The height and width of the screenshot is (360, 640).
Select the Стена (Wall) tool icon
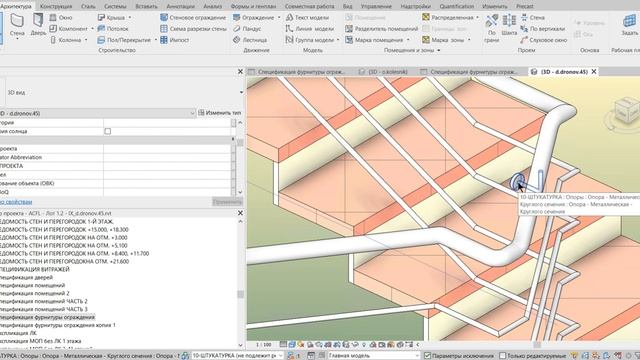(17, 20)
